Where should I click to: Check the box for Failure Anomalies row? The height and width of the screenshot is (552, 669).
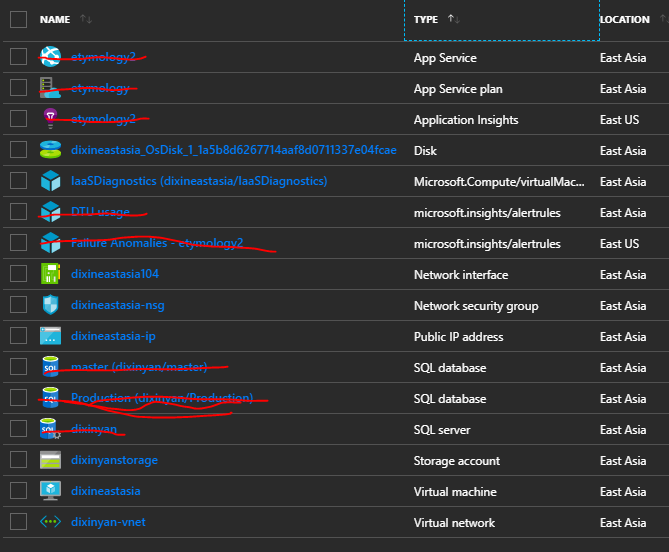coord(18,242)
